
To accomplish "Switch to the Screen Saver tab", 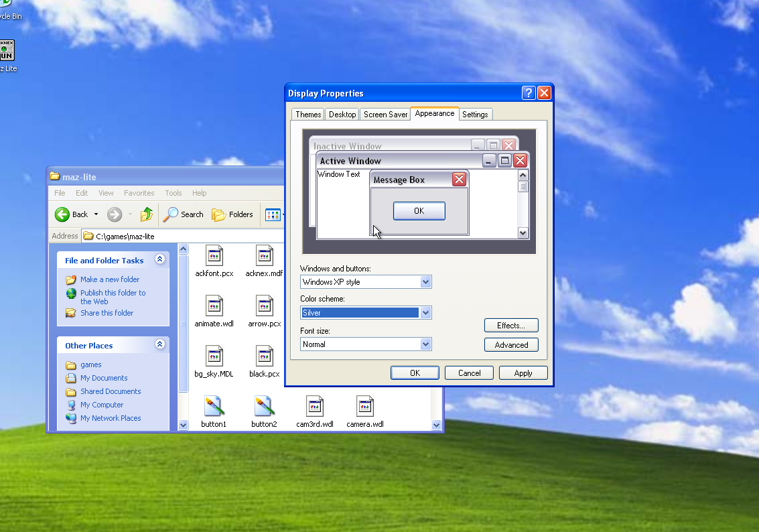I will (x=385, y=115).
